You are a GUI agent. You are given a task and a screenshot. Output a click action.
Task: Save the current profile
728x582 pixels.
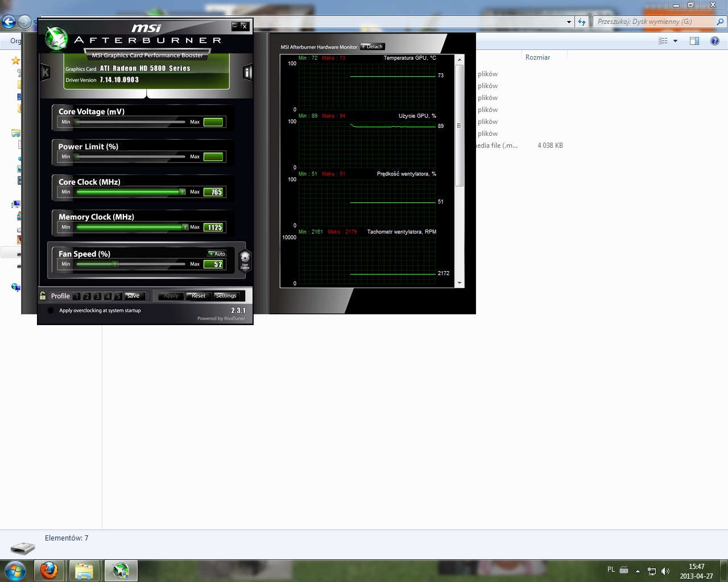135,296
